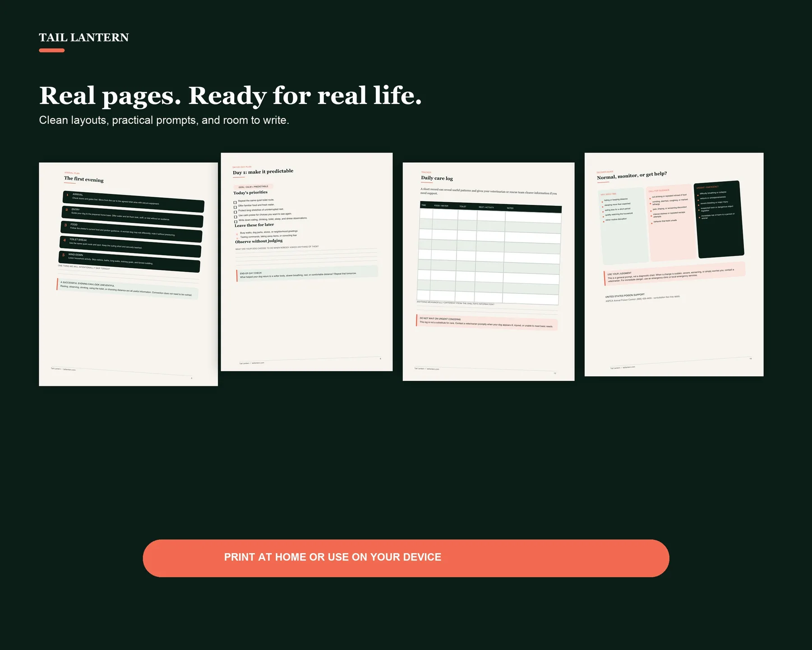Click the 'Notes' column header in care log table

pos(510,208)
